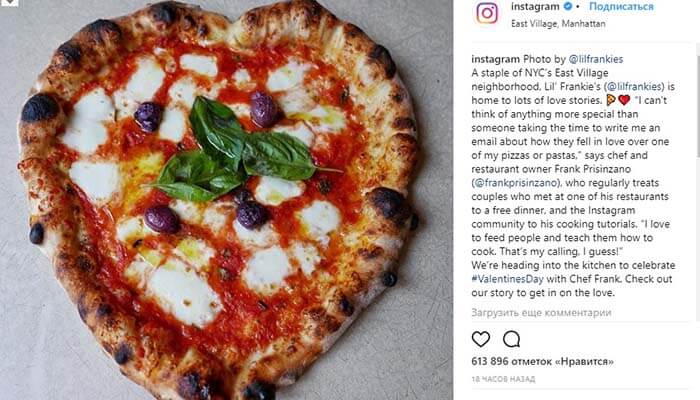
Task: View the 613 896 отметок «Нравится» list
Action: click(x=542, y=361)
